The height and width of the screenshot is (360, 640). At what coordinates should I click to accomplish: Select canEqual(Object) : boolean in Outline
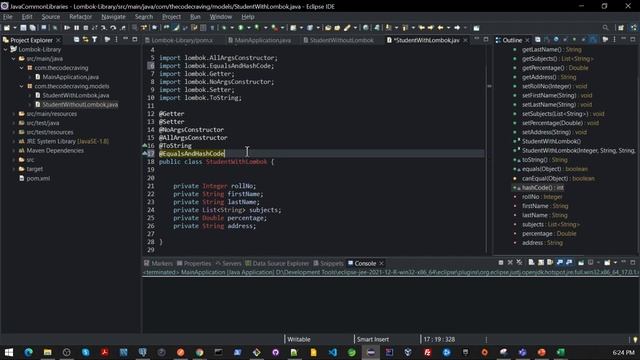click(558, 178)
